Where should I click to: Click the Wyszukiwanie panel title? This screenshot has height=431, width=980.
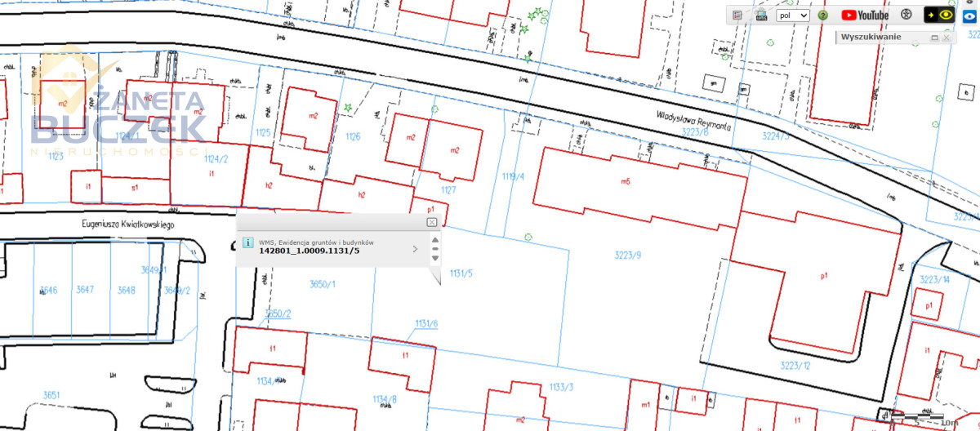coord(871,38)
